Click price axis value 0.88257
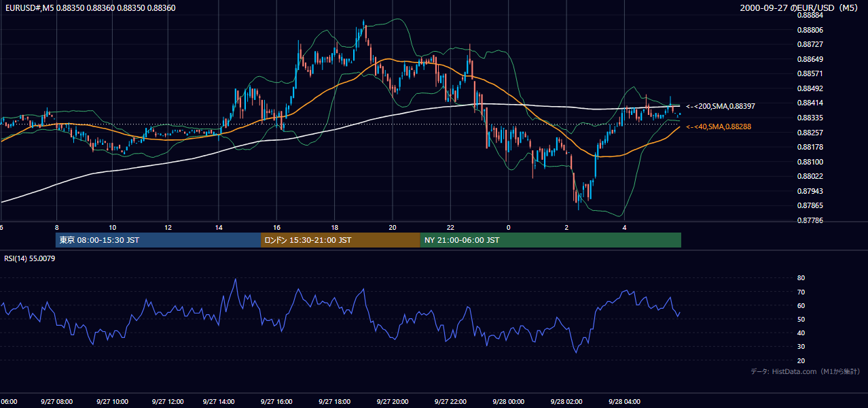This screenshot has height=408, width=868. click(809, 132)
